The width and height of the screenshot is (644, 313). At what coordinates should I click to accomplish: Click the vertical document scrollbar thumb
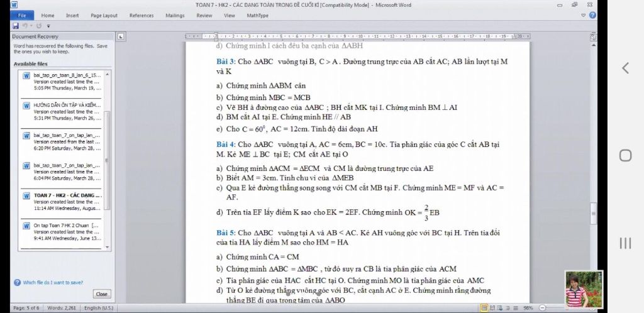pos(593,213)
